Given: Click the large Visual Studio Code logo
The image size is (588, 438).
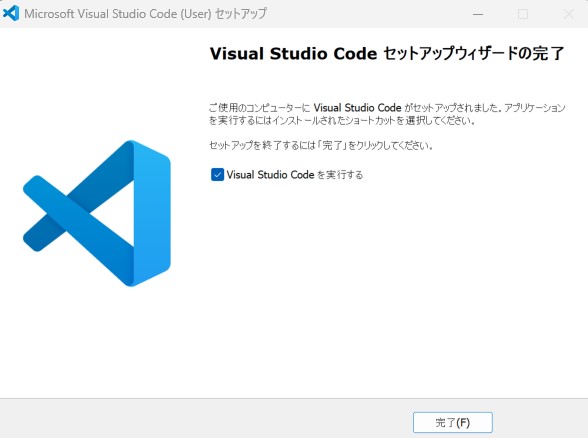Looking at the screenshot, I should 97,213.
